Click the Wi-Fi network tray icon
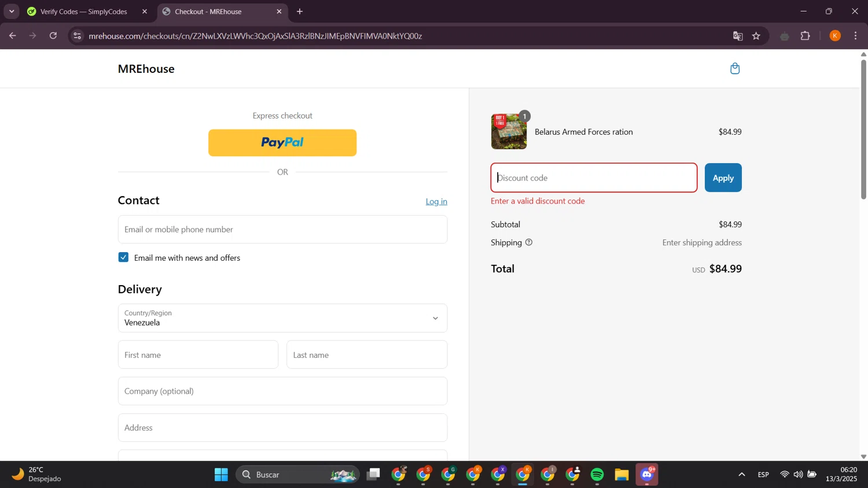The image size is (868, 488). click(784, 475)
